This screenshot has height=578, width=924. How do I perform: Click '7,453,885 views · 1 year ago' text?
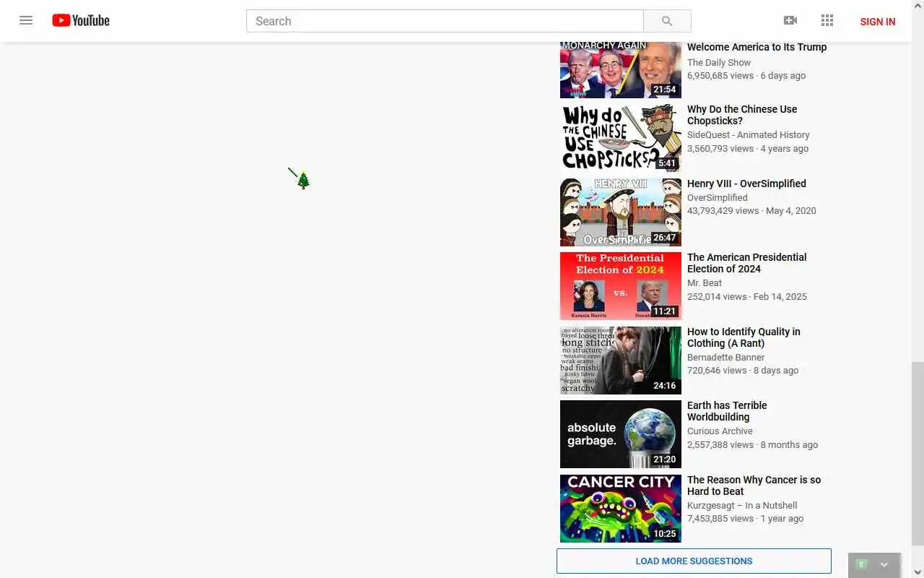pyautogui.click(x=745, y=518)
